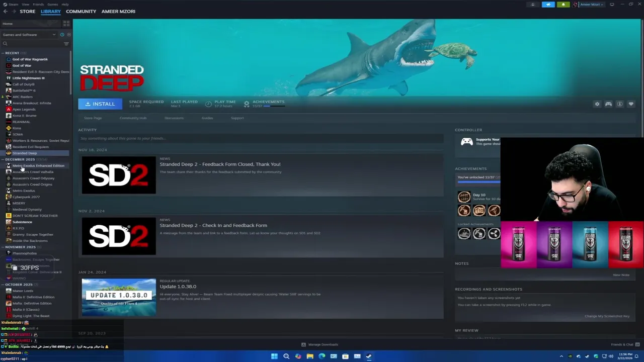This screenshot has height=362, width=644.
Task: Open Check In and Feedback Form news title
Action: [213, 225]
